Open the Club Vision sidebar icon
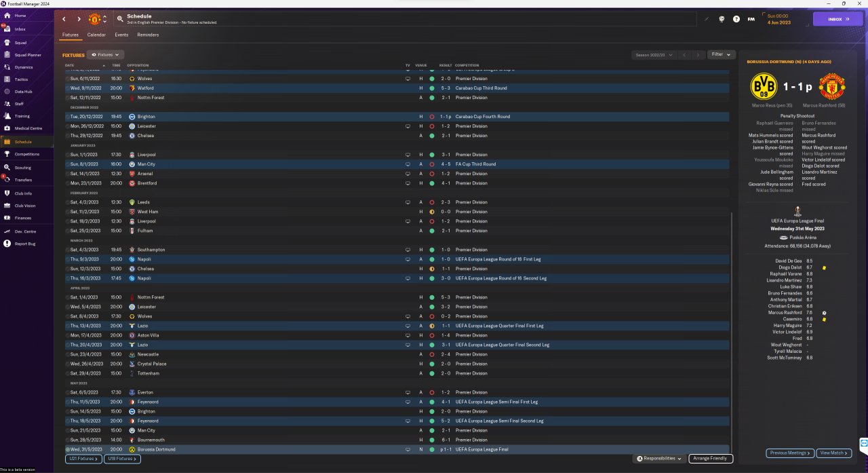Viewport: 868px width, 473px height. pos(7,206)
